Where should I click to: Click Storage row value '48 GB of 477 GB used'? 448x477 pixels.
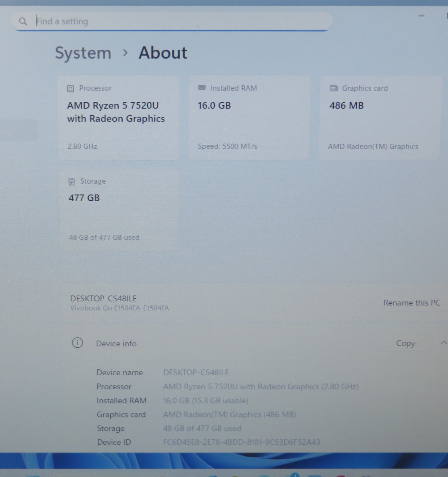click(202, 429)
